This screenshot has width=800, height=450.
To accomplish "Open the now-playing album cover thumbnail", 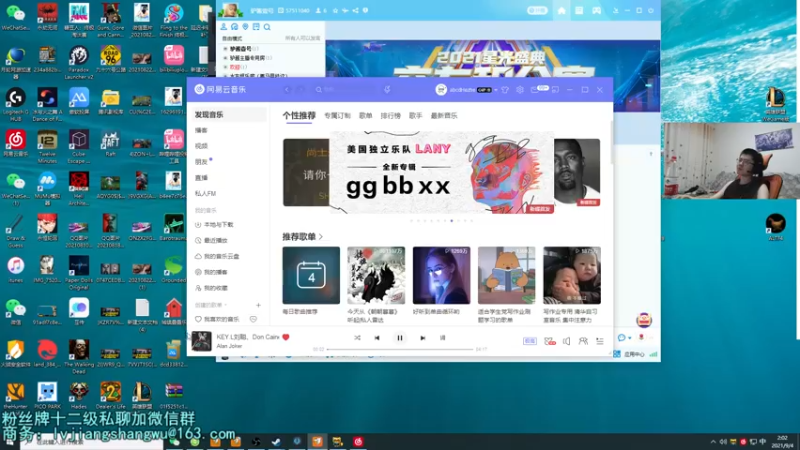I will click(x=202, y=341).
